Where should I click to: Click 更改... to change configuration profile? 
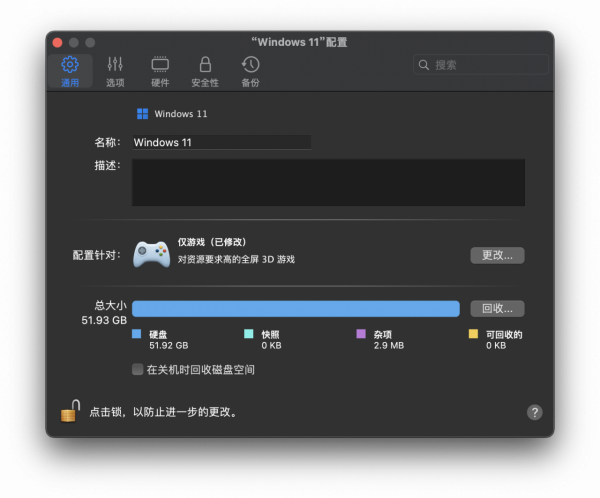coord(497,255)
